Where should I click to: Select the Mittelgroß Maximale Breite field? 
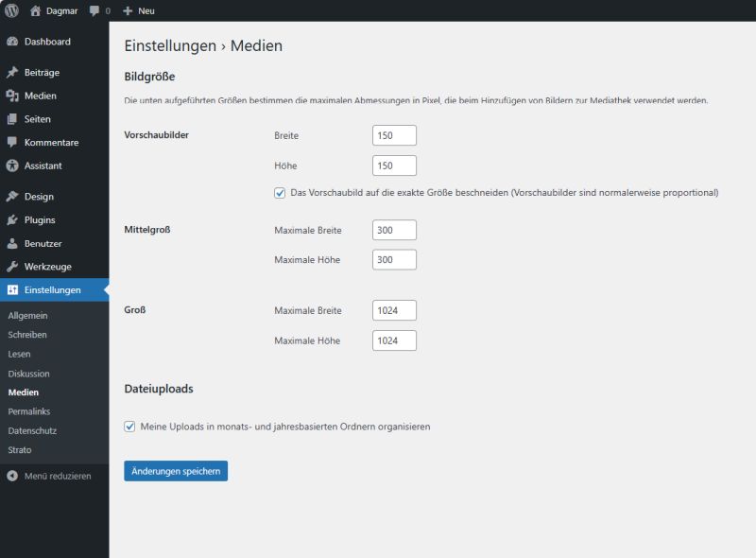[x=394, y=230]
